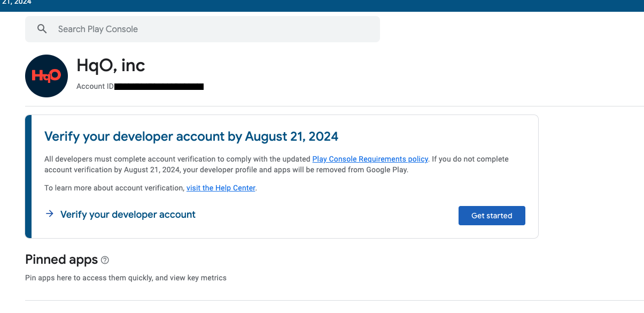Click the HqO, inc developer name
The width and height of the screenshot is (644, 313).
click(111, 65)
